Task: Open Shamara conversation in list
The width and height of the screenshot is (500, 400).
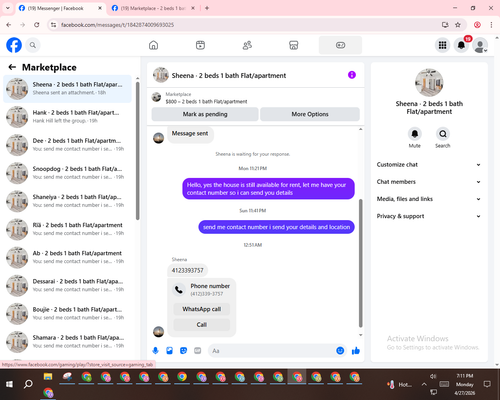Action: click(67, 342)
